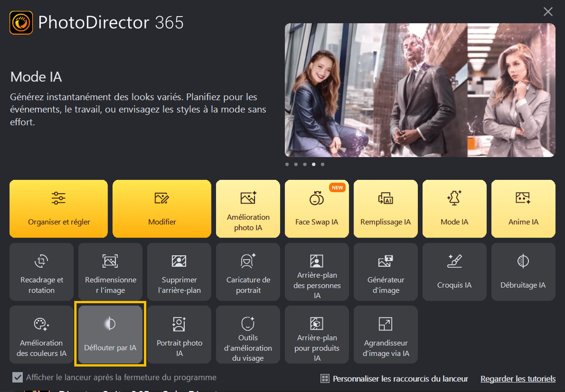Image resolution: width=565 pixels, height=392 pixels.
Task: Open Agrandisseur d'image via IA
Action: point(385,335)
